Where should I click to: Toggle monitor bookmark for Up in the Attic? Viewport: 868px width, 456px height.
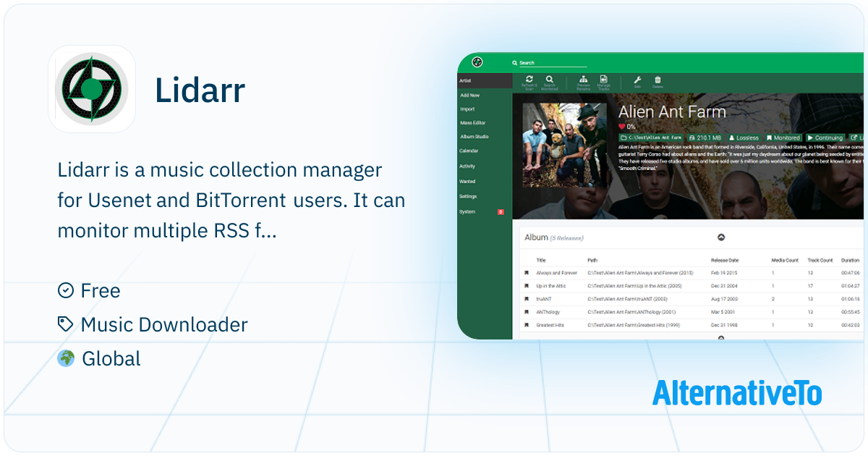[527, 286]
